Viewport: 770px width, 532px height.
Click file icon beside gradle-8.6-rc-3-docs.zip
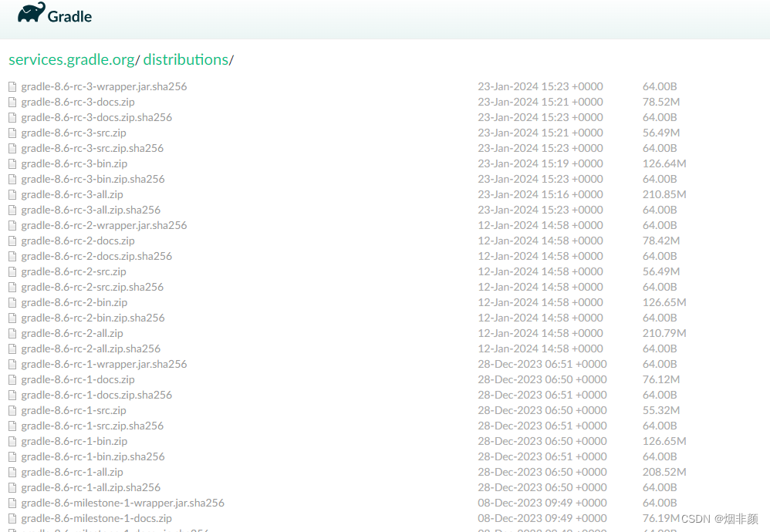tap(13, 102)
